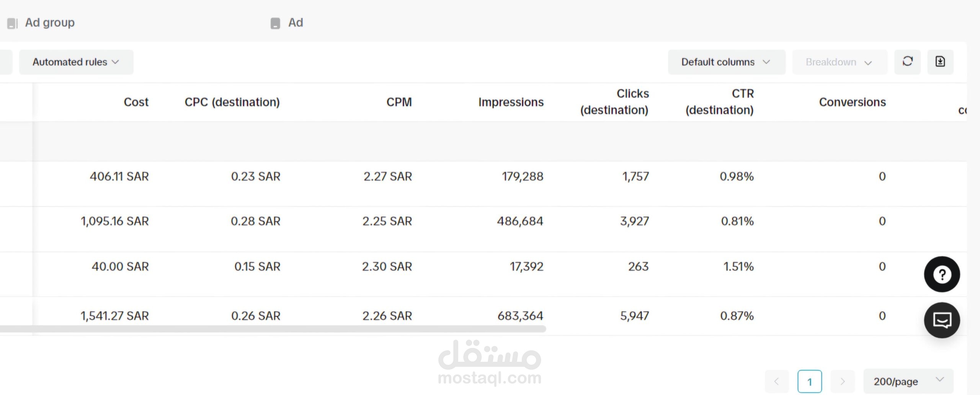
Task: Change the 200/page size selector
Action: click(908, 381)
